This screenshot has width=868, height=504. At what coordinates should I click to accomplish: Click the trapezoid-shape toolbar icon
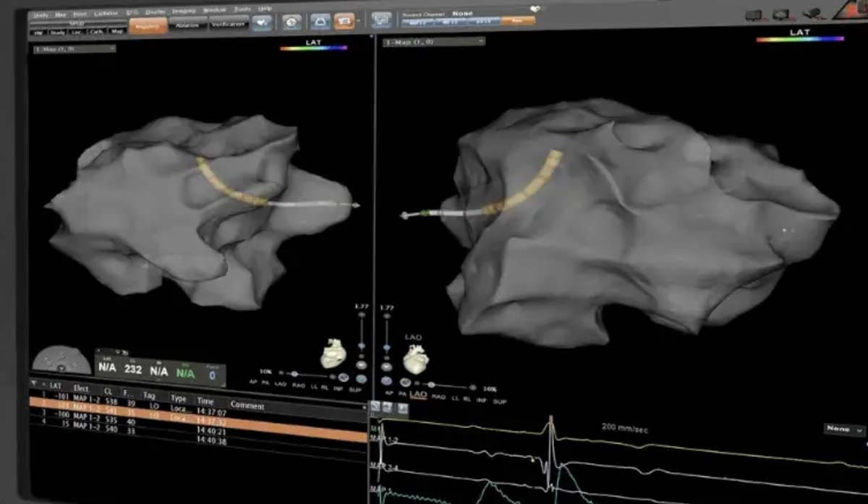coord(320,22)
